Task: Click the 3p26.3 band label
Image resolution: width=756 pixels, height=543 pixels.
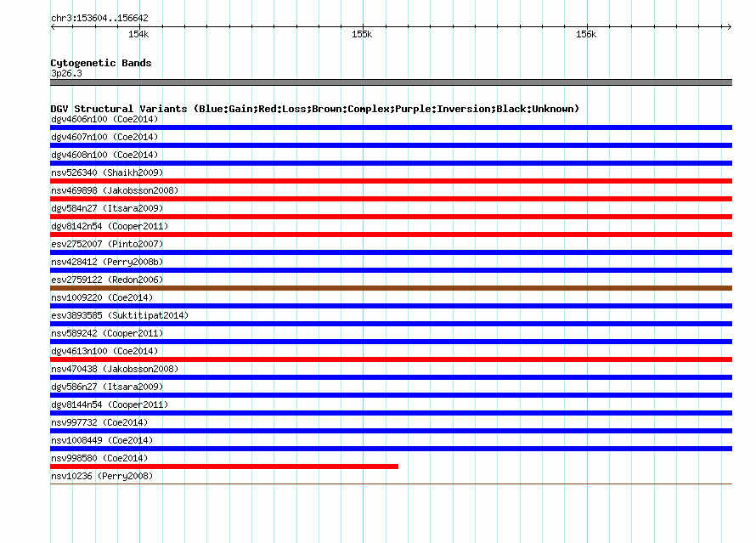Action: click(66, 73)
